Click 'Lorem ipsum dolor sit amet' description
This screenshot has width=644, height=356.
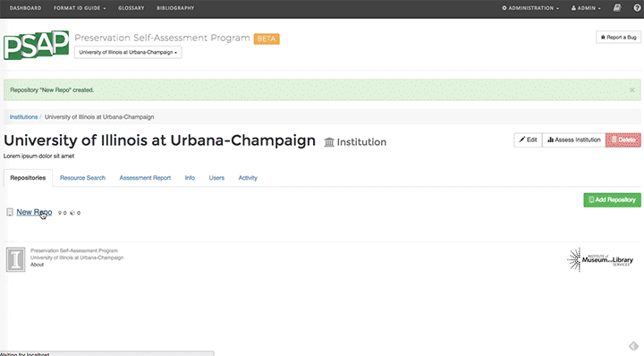(39, 156)
